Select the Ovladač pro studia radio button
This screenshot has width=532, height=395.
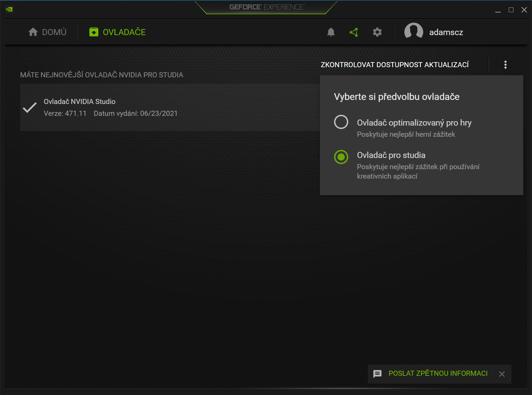coord(341,157)
